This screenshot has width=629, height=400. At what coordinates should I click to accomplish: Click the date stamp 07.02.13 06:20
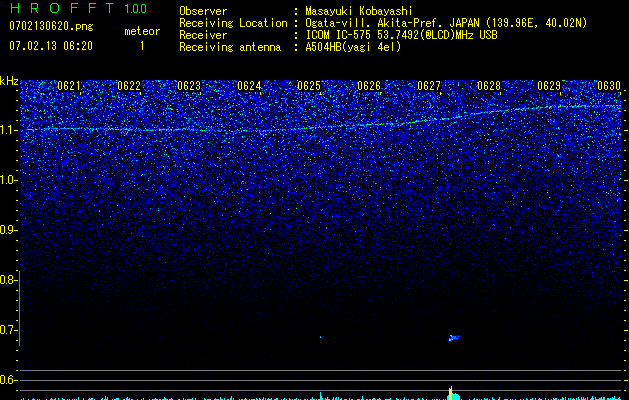click(51, 46)
